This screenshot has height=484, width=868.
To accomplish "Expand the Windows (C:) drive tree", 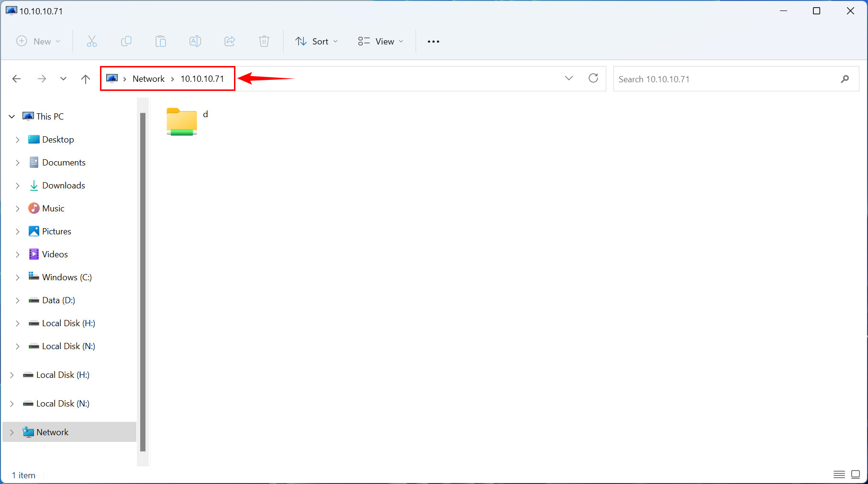I will coord(18,277).
